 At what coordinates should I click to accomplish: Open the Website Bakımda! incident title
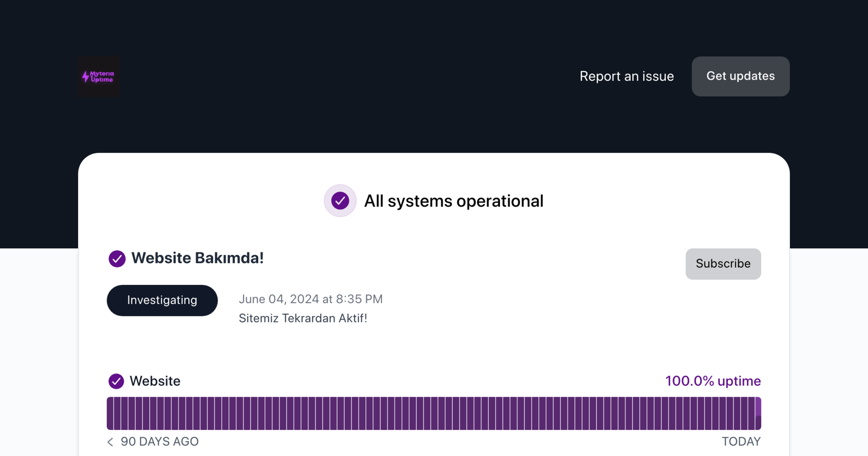coord(197,258)
